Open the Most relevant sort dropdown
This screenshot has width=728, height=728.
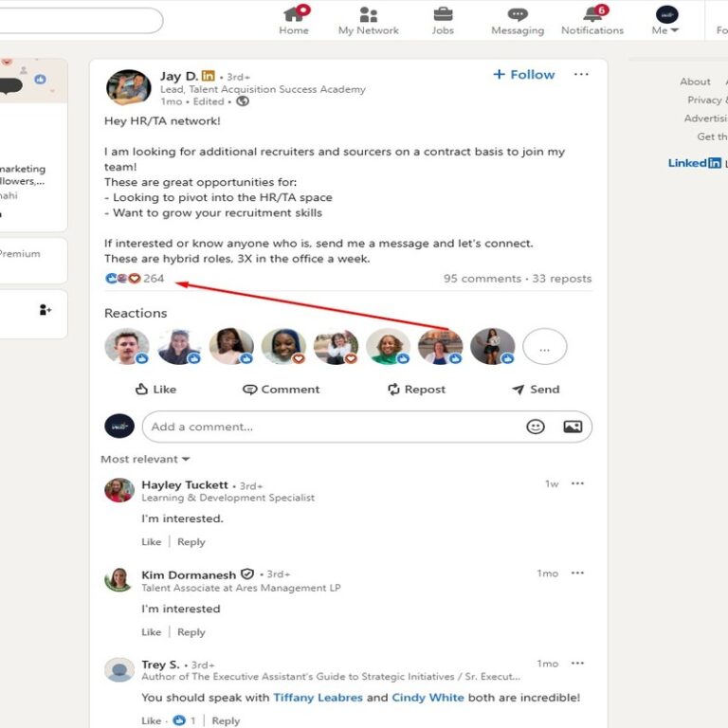click(145, 459)
